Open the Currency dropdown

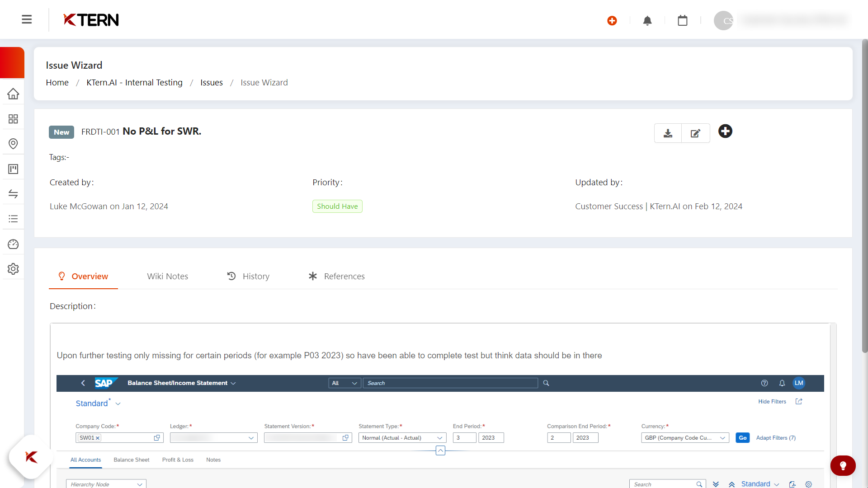(x=685, y=437)
